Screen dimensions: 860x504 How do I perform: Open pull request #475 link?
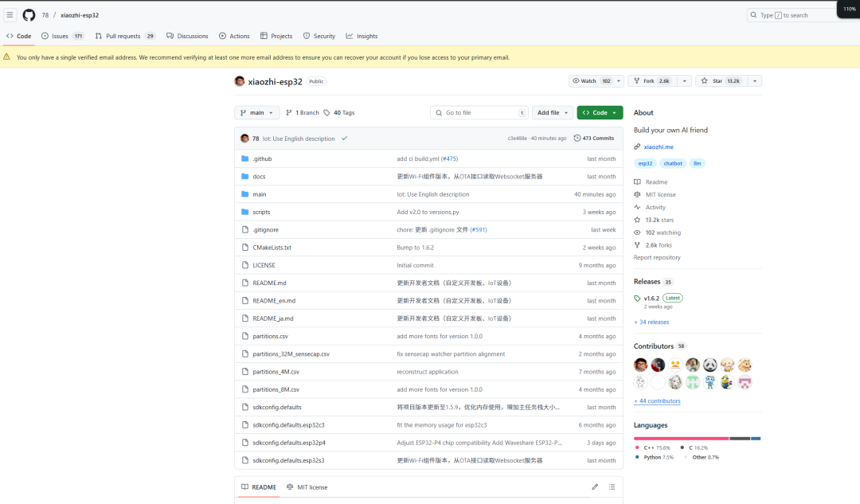click(450, 158)
